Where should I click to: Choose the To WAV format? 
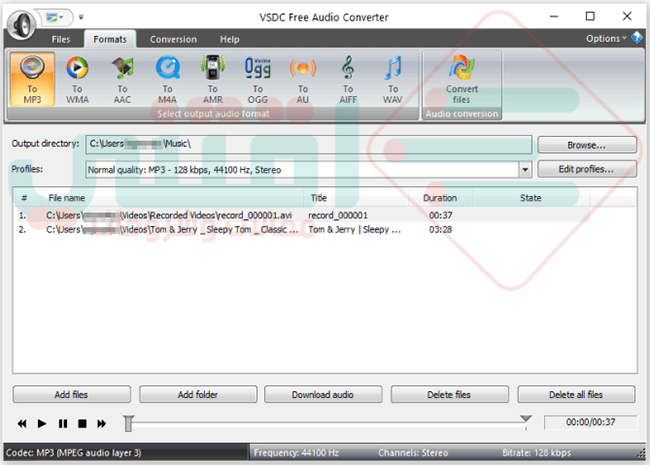pyautogui.click(x=393, y=79)
